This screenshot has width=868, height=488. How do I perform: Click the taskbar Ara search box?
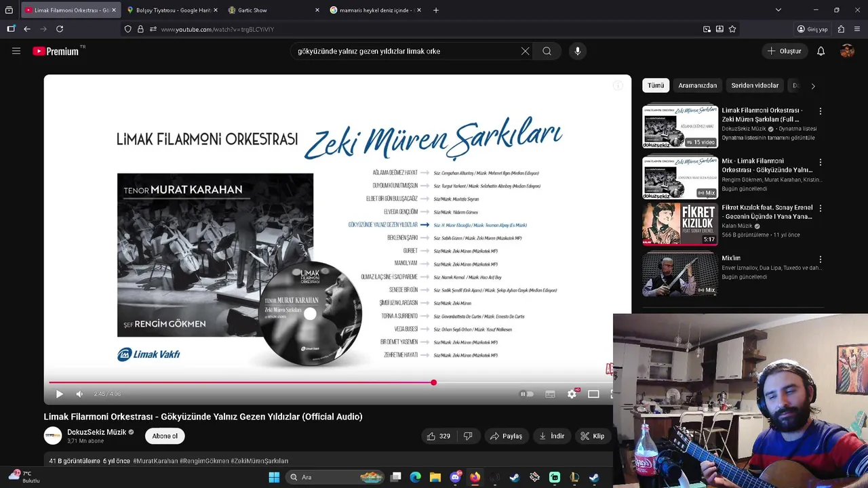(336, 477)
